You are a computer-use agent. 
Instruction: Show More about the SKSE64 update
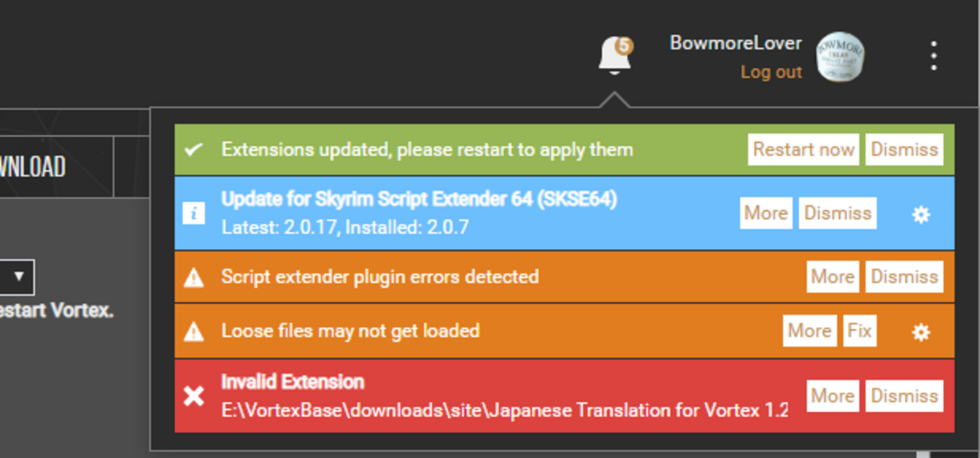point(766,214)
